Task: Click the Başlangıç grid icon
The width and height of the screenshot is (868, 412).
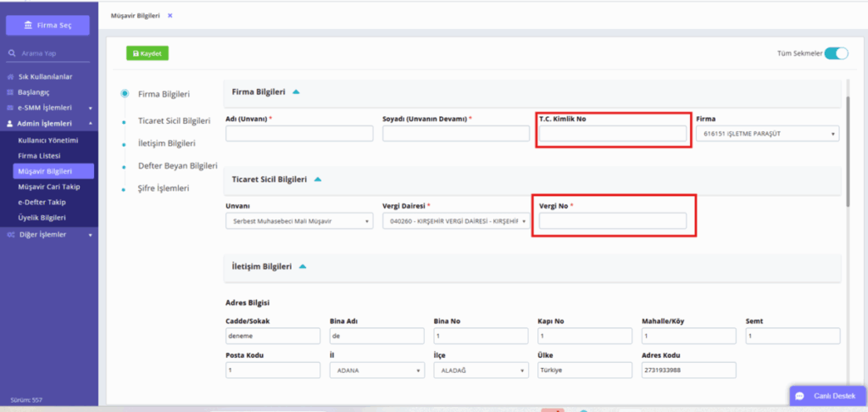Action: [10, 92]
